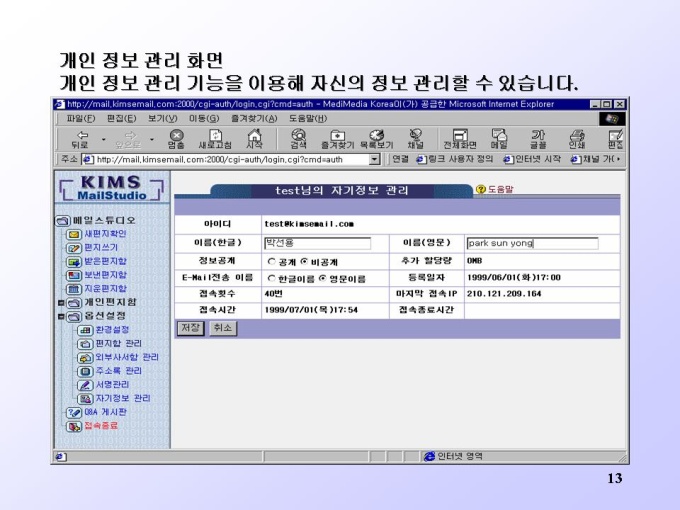Click the Print (인쇄) toolbar icon

tap(577, 139)
